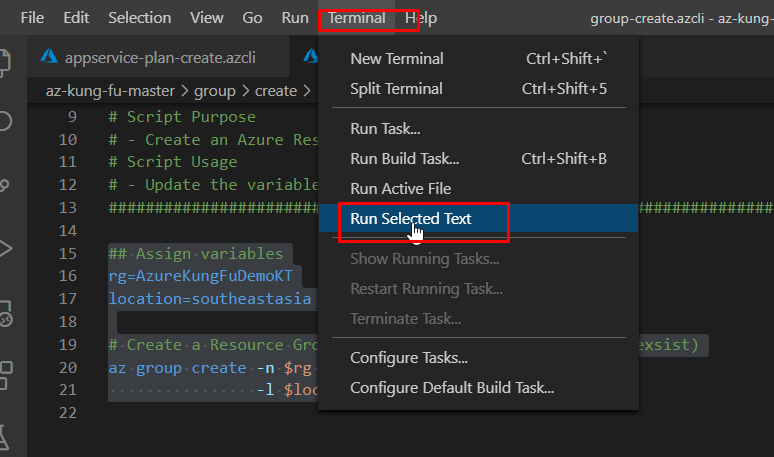Image resolution: width=774 pixels, height=457 pixels.
Task: Open the Run and Debug view
Action: click(8, 248)
